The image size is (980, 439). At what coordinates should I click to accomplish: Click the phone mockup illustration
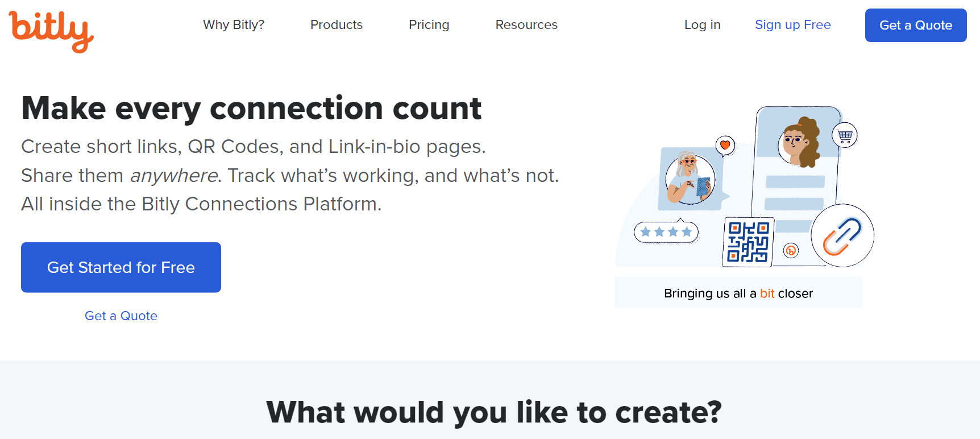pos(796,185)
